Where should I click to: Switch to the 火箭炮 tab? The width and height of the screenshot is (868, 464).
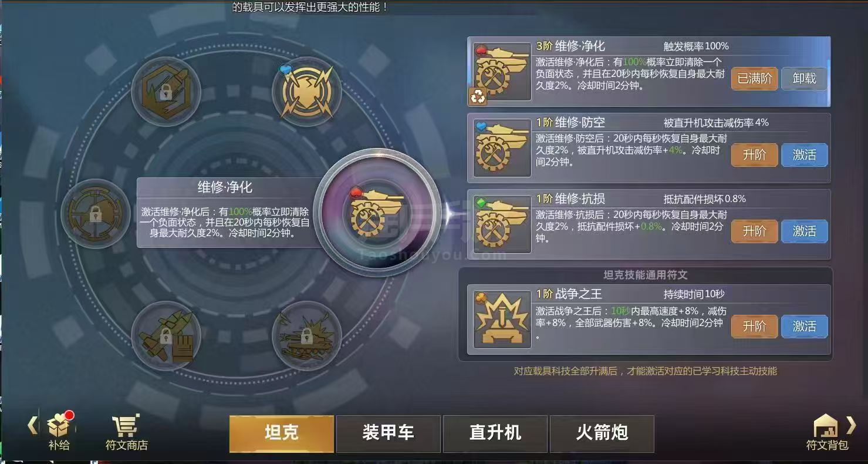tap(602, 433)
